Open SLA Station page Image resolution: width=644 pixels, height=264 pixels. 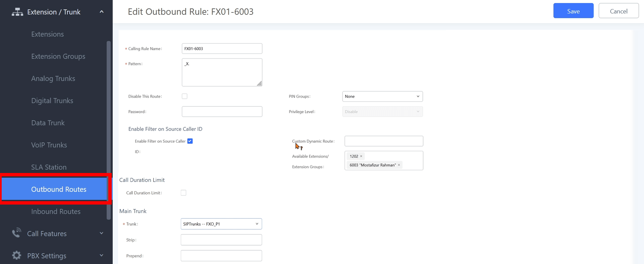(49, 167)
